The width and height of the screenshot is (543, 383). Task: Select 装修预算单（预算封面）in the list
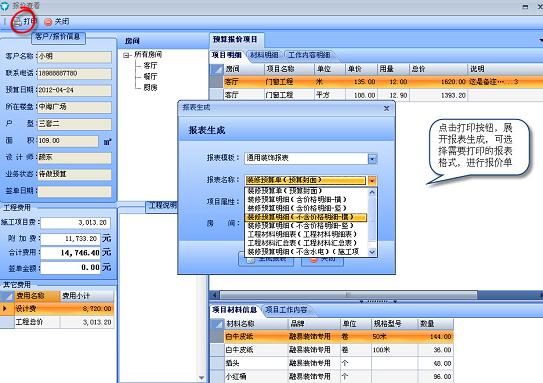pyautogui.click(x=306, y=191)
